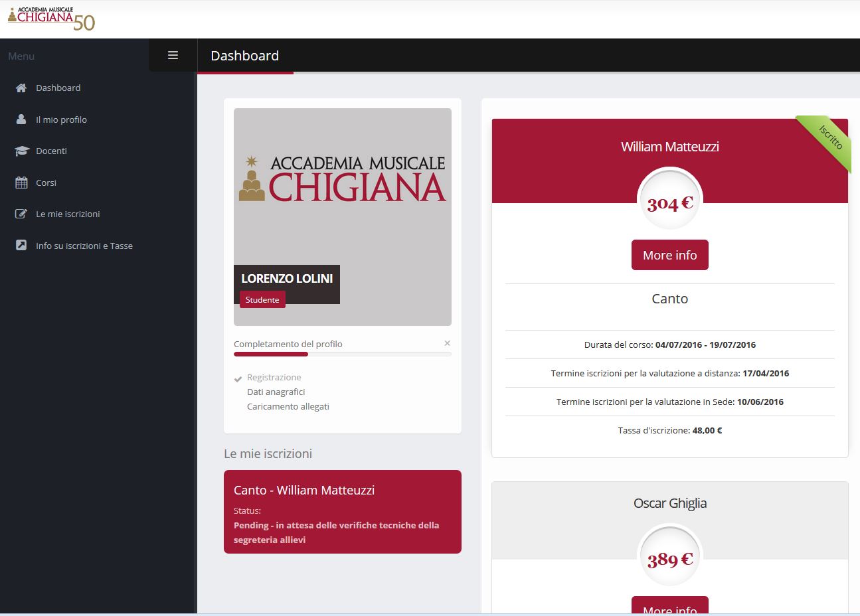The height and width of the screenshot is (616, 860).
Task: Click the Accademia Musicale Chigiana profile image
Action: tap(343, 217)
